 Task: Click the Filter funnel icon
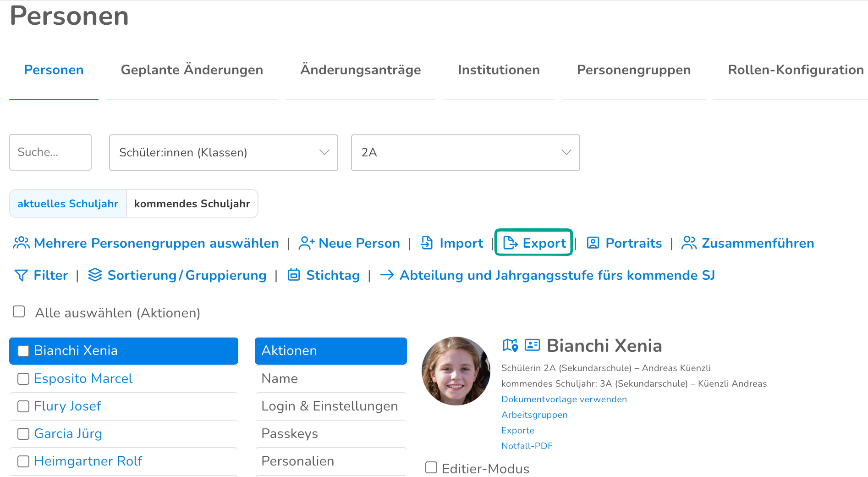[x=21, y=275]
